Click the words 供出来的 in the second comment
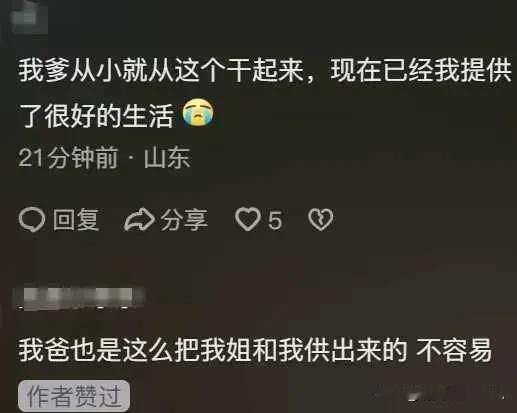517x413 pixels. pyautogui.click(x=356, y=350)
